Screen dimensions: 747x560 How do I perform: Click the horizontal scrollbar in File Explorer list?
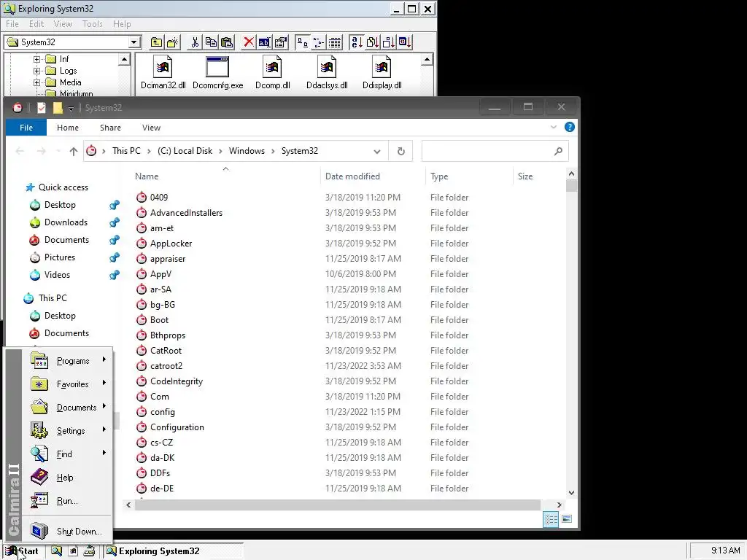pos(337,505)
